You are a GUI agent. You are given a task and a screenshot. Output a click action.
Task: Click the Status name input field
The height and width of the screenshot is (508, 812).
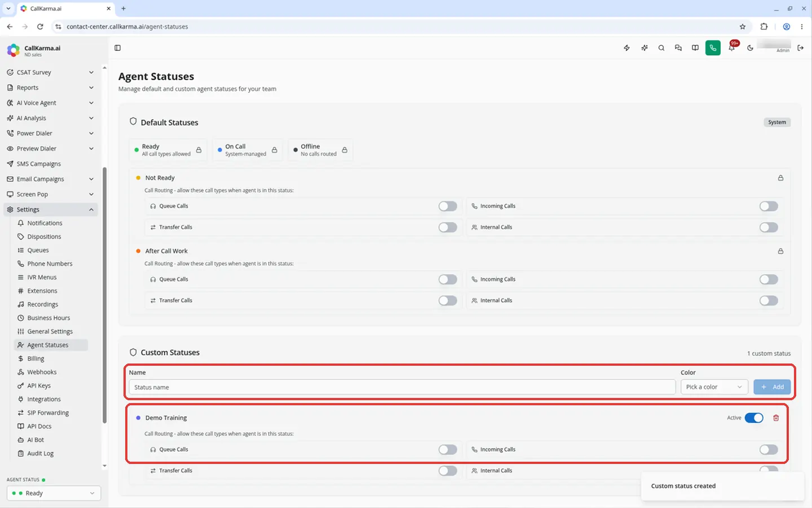pyautogui.click(x=402, y=387)
